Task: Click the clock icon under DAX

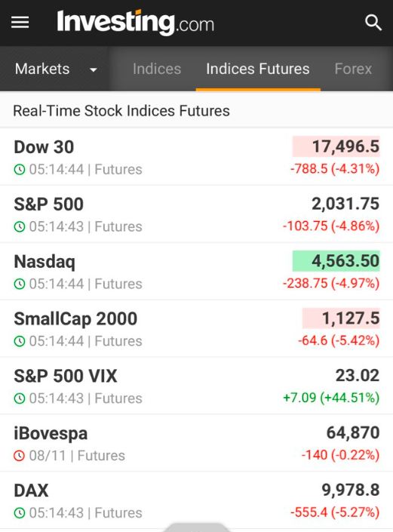Action: point(20,513)
